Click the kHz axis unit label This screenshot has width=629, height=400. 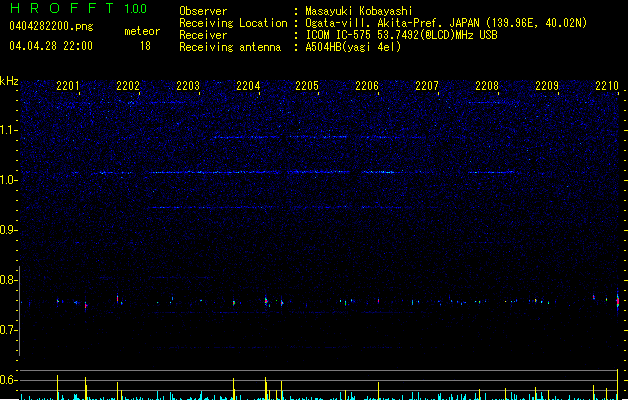(9, 81)
